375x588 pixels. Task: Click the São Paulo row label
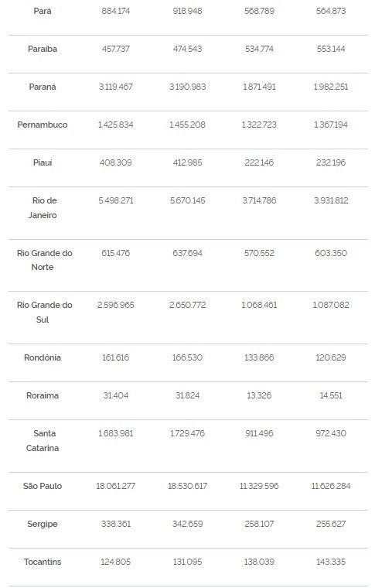tap(43, 487)
